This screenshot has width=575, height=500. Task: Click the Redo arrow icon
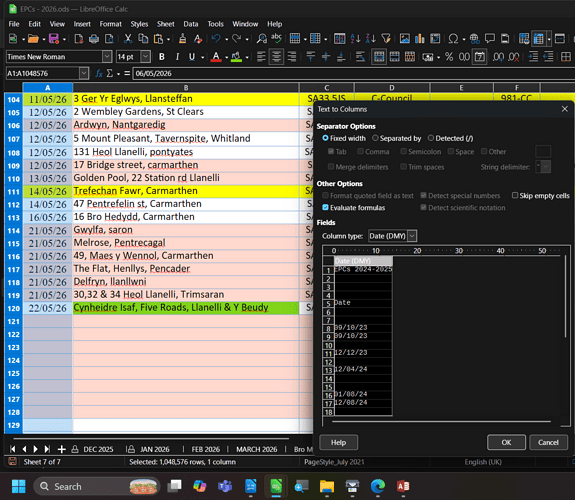point(237,39)
